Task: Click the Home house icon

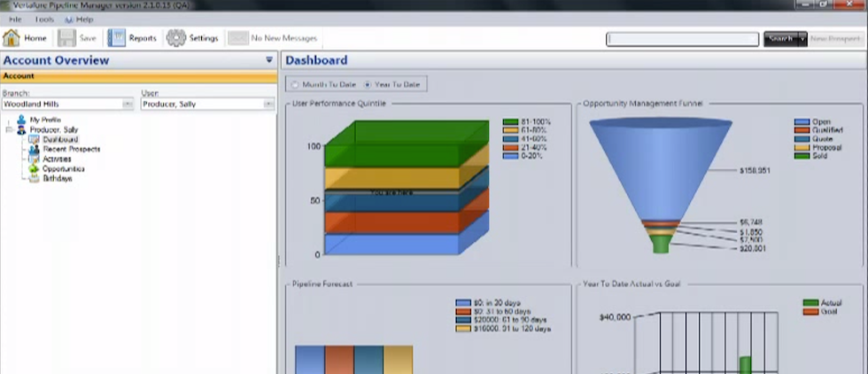Action: pos(11,38)
